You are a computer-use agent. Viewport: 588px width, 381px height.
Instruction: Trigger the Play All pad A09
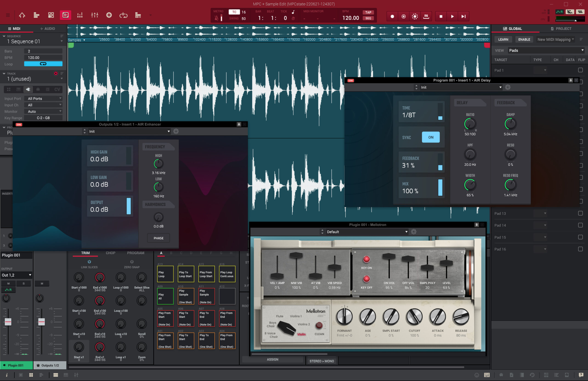(165, 296)
